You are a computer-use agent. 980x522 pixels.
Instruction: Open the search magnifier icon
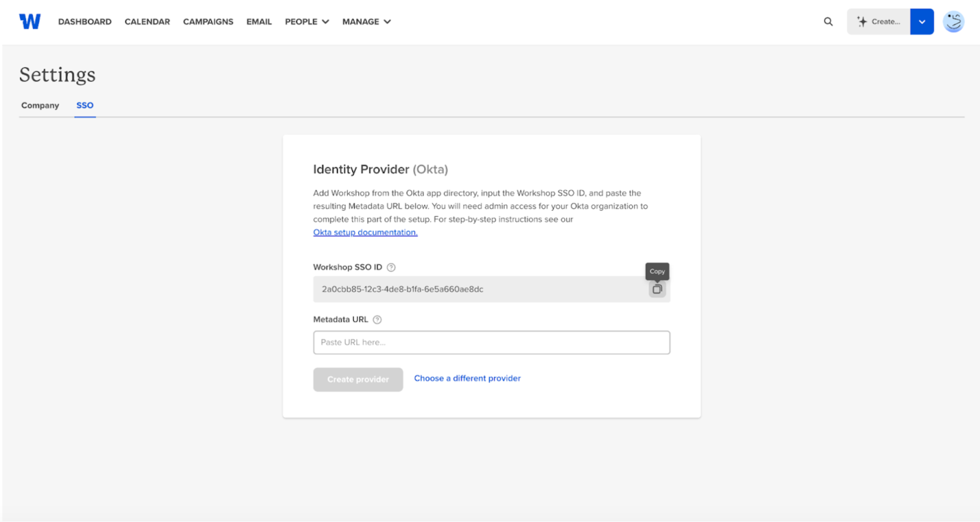[828, 21]
